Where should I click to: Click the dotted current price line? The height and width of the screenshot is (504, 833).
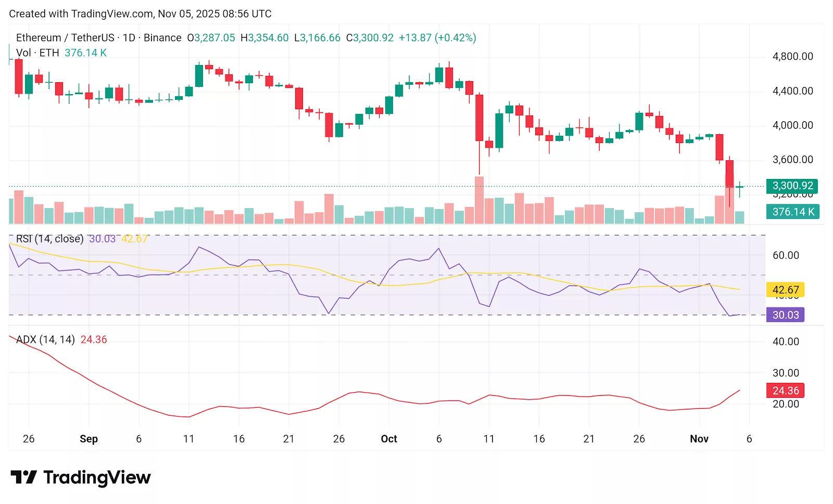coord(364,185)
